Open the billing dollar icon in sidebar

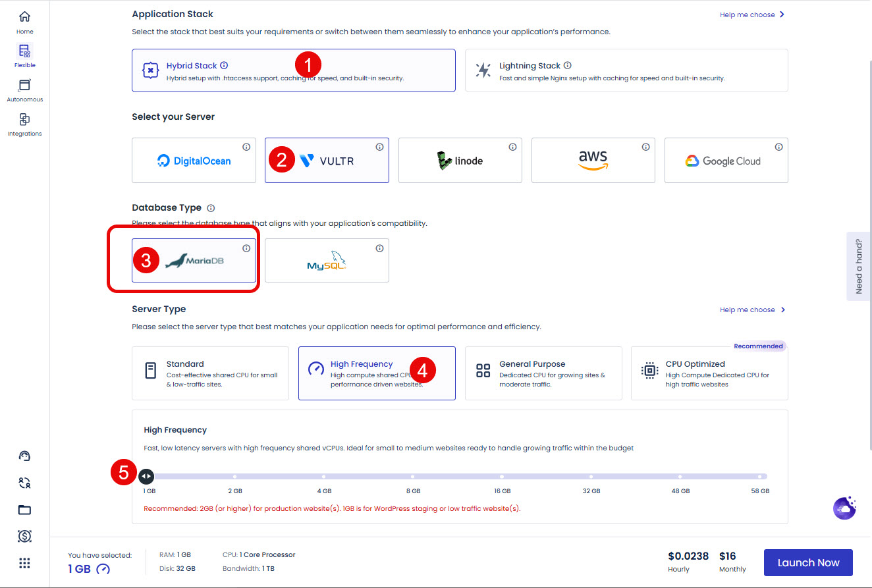24,536
